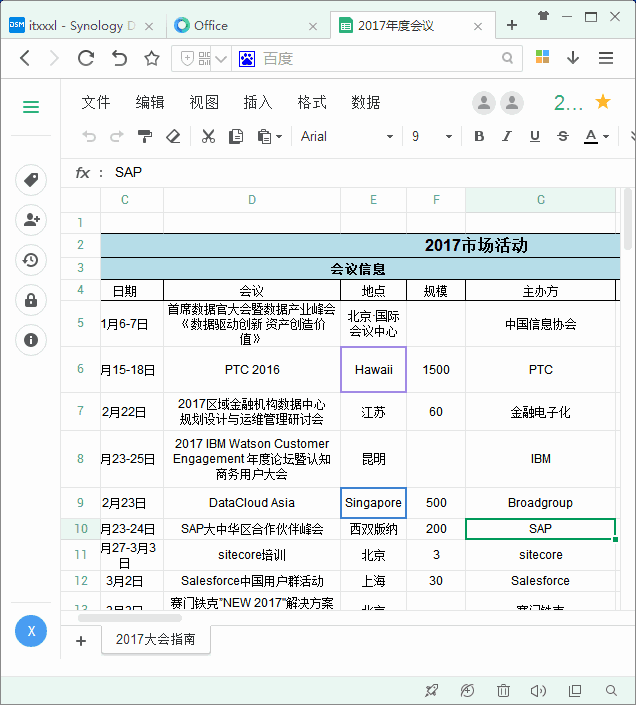Toggle underline formatting
Image resolution: width=636 pixels, height=705 pixels.
click(535, 136)
